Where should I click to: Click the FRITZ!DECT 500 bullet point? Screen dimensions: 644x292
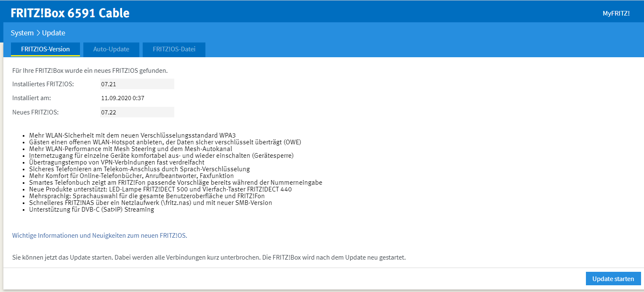coord(160,189)
